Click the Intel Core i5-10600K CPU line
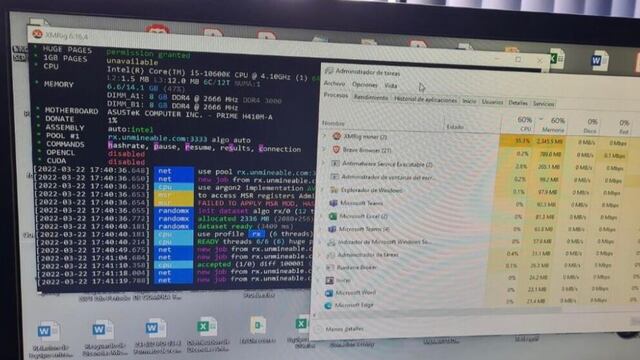The width and height of the screenshot is (640, 360). tap(207, 73)
